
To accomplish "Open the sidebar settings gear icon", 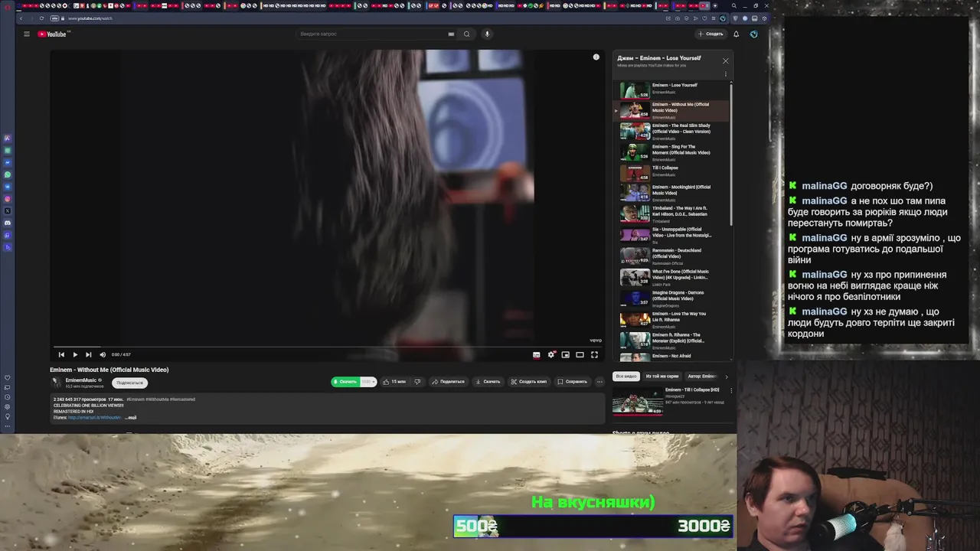I will pos(8,406).
